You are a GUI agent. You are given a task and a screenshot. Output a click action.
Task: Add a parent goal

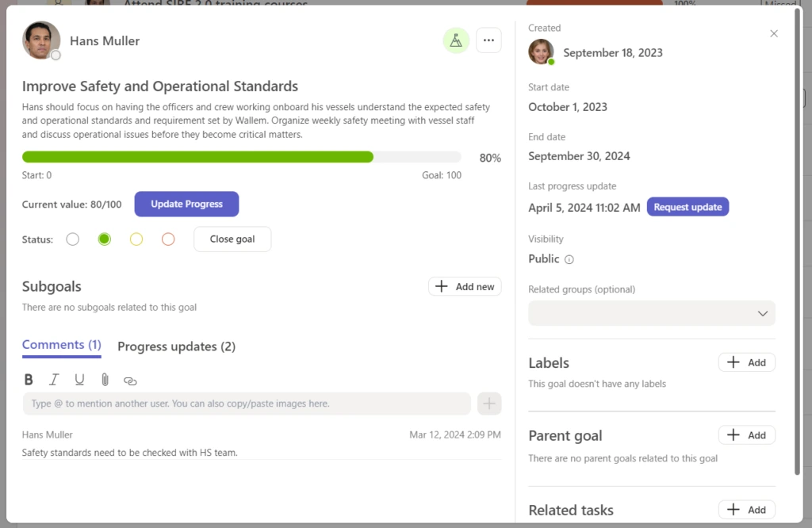coord(746,435)
